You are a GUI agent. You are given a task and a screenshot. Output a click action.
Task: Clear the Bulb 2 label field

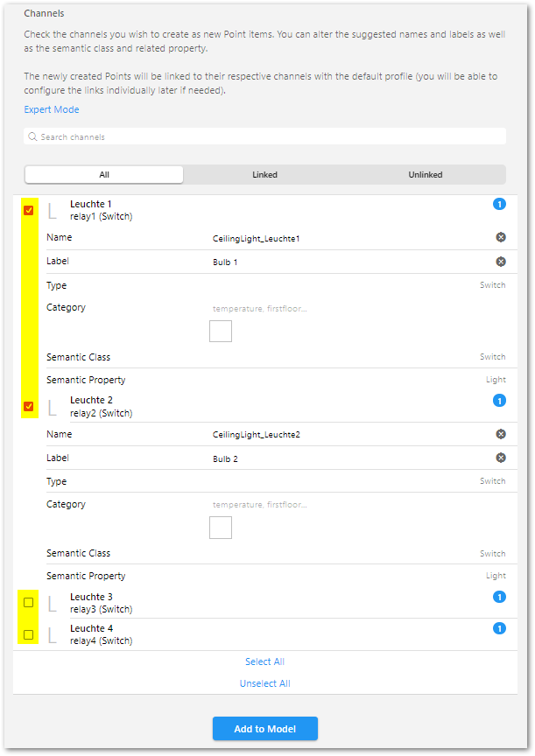click(501, 458)
